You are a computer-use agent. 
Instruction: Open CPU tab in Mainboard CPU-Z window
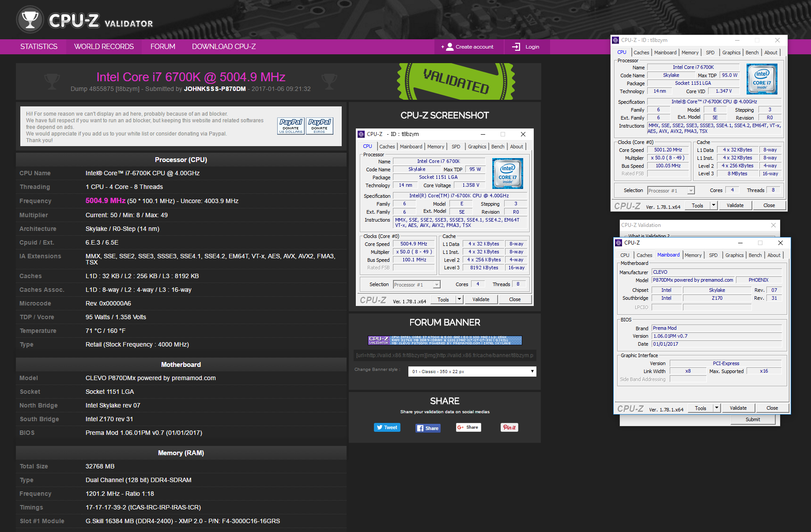pos(625,255)
